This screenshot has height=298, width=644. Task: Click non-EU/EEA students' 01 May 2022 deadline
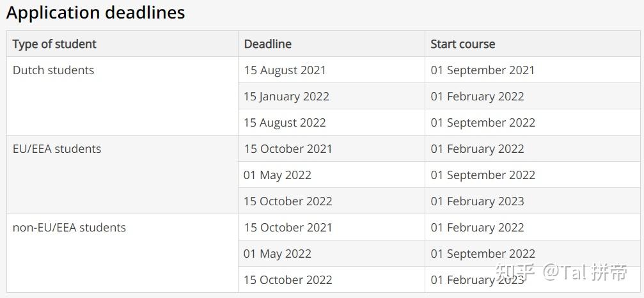pos(277,254)
